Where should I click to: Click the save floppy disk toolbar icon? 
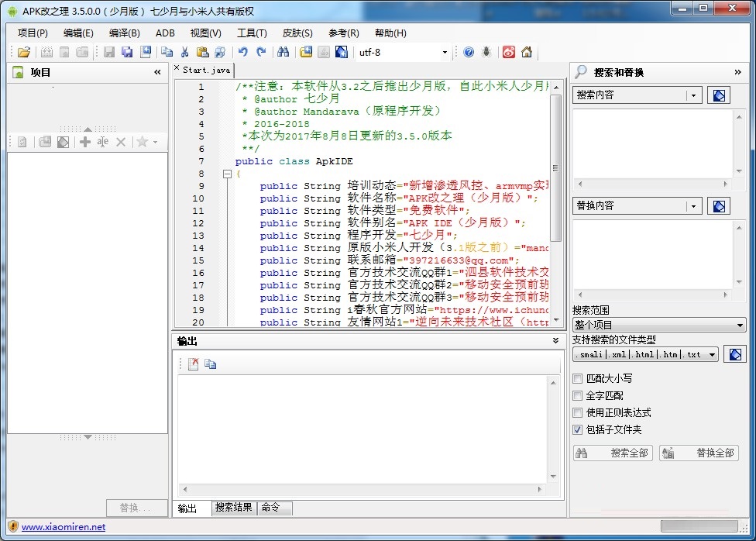tap(109, 52)
